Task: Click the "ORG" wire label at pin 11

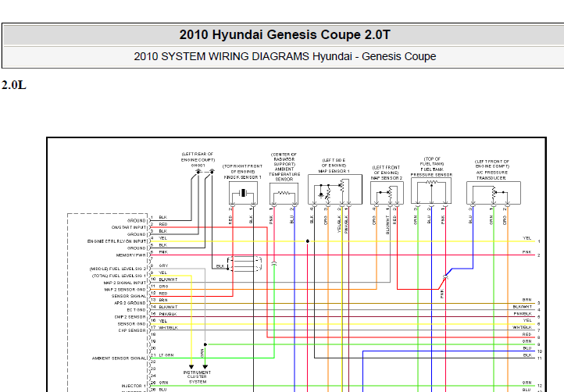Action: click(x=163, y=287)
